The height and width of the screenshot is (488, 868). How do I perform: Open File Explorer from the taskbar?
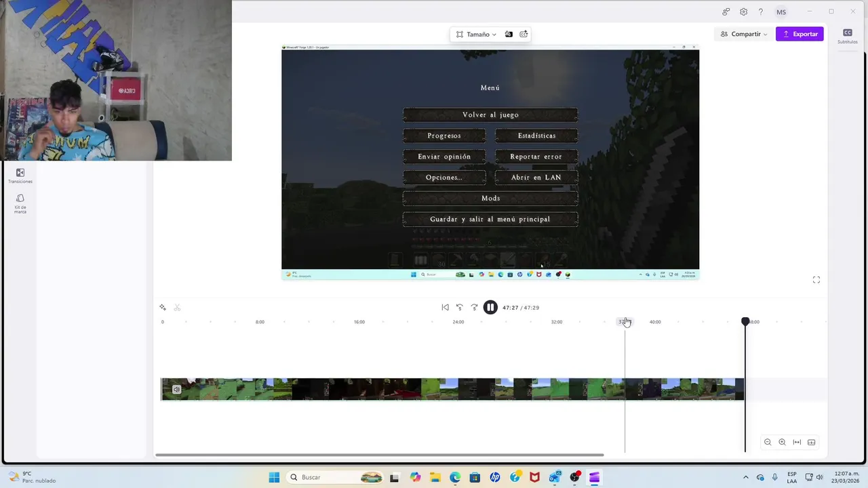click(435, 477)
